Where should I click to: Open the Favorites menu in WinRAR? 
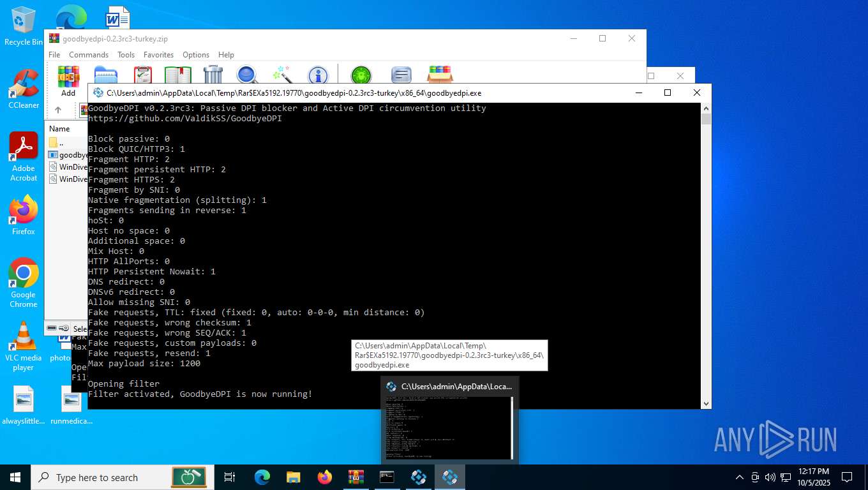[158, 55]
